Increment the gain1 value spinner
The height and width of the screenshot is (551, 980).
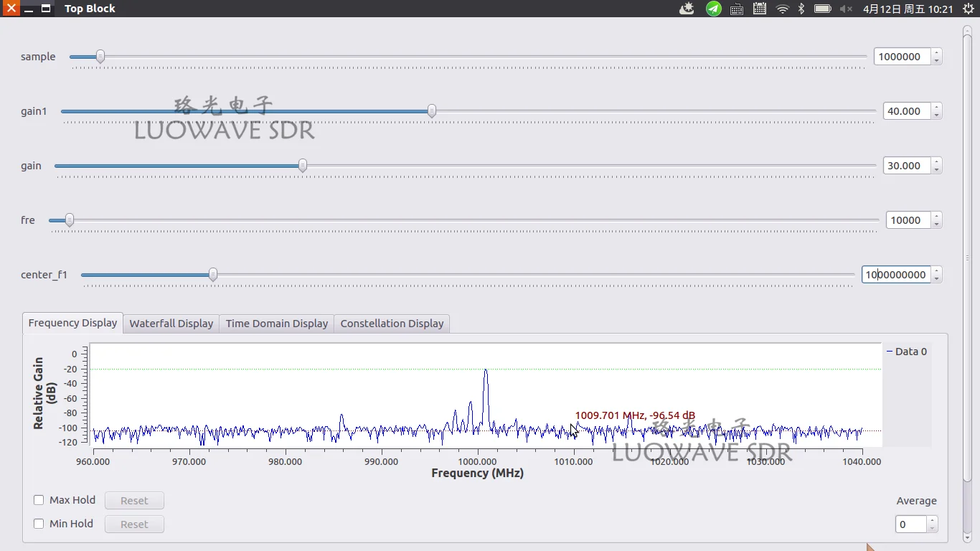click(x=936, y=107)
